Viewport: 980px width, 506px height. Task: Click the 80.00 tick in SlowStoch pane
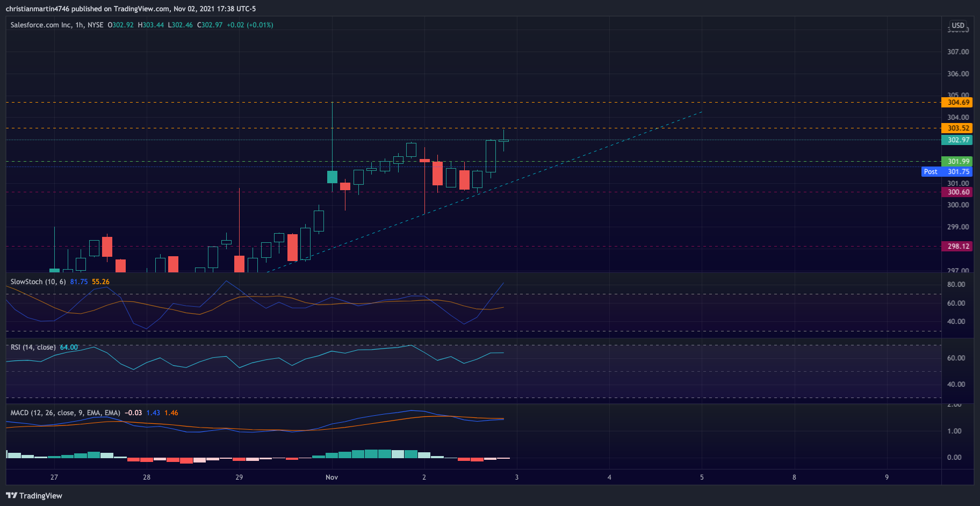tap(956, 285)
